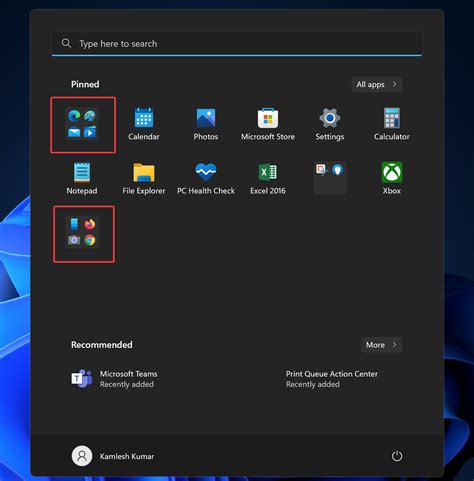
Task: Open the folder containing Firefox and Chrome
Action: 82,232
